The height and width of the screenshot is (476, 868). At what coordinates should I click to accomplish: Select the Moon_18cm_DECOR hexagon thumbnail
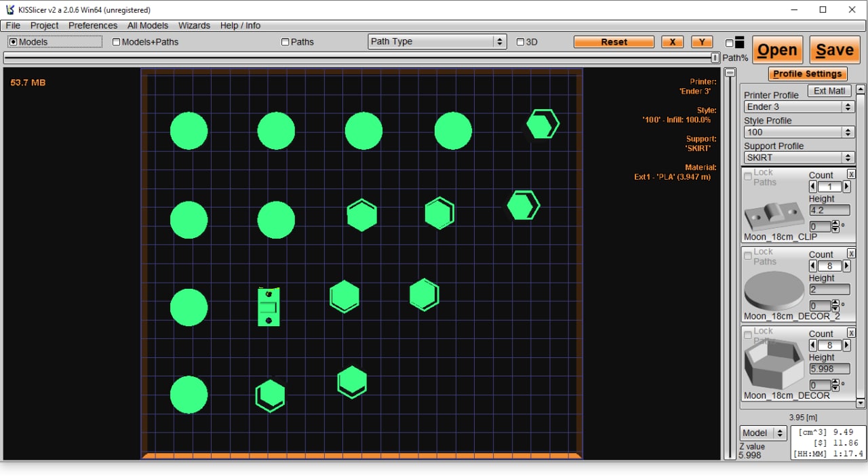(x=774, y=365)
